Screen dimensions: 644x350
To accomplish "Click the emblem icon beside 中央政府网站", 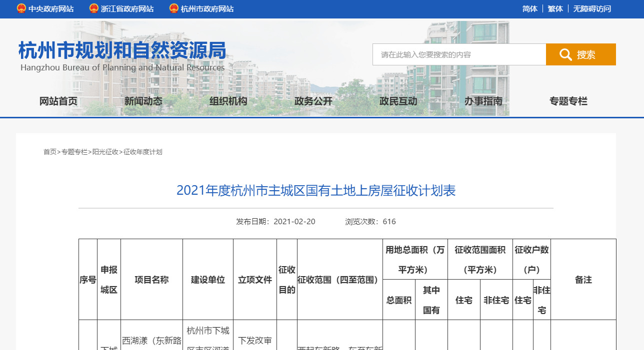I will click(x=21, y=8).
